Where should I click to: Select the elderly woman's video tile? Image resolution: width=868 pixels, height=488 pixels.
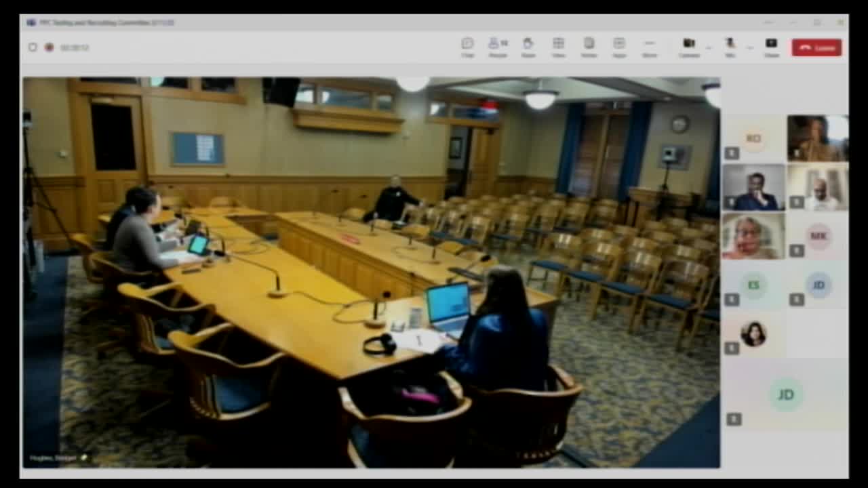[x=753, y=236]
